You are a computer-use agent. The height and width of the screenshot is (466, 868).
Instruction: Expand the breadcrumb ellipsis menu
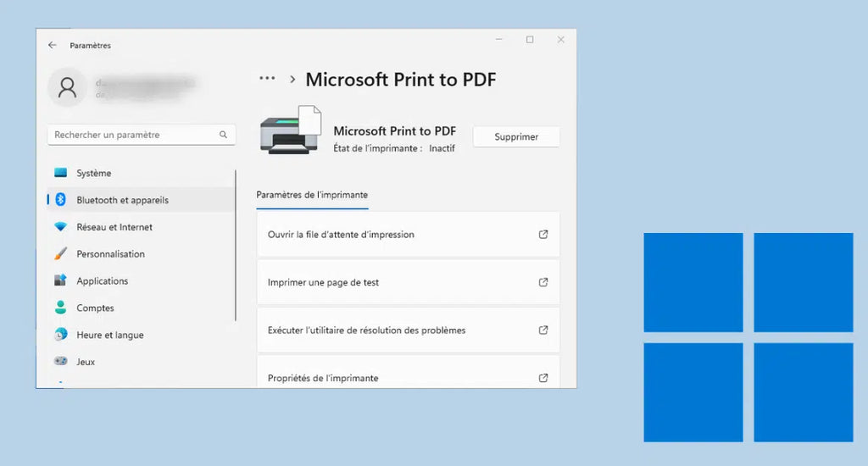pos(267,78)
